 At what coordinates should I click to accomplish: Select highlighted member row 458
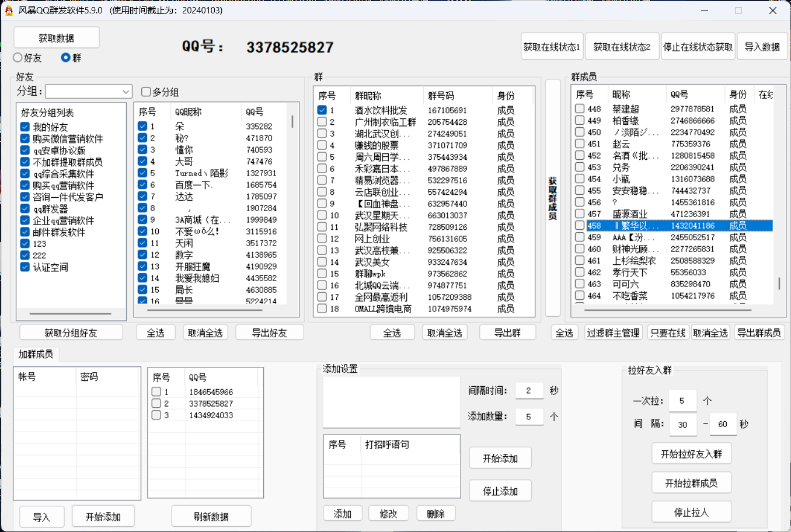[674, 225]
